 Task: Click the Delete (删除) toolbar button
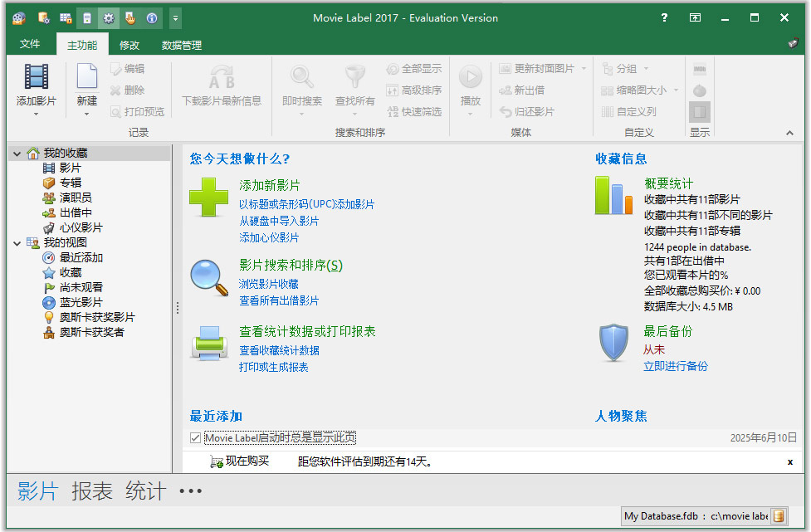(x=128, y=90)
